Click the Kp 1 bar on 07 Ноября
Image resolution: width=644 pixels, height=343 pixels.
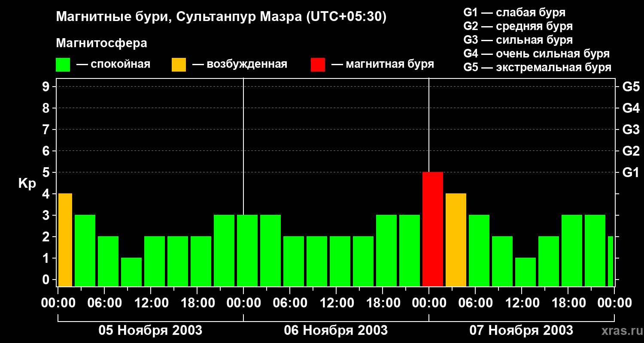point(526,272)
